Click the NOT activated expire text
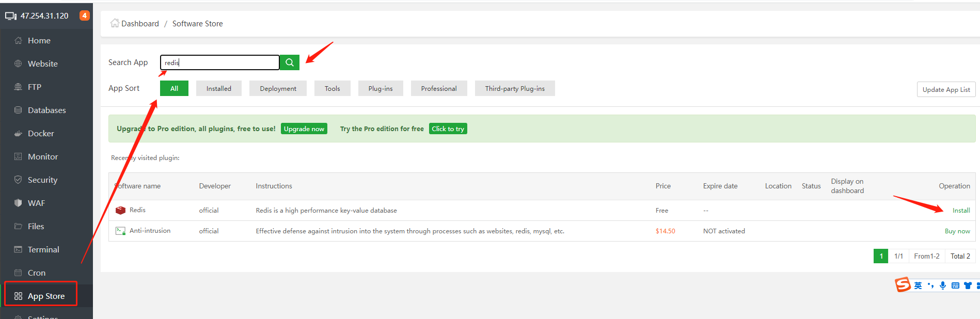This screenshot has height=319, width=980. [x=724, y=231]
